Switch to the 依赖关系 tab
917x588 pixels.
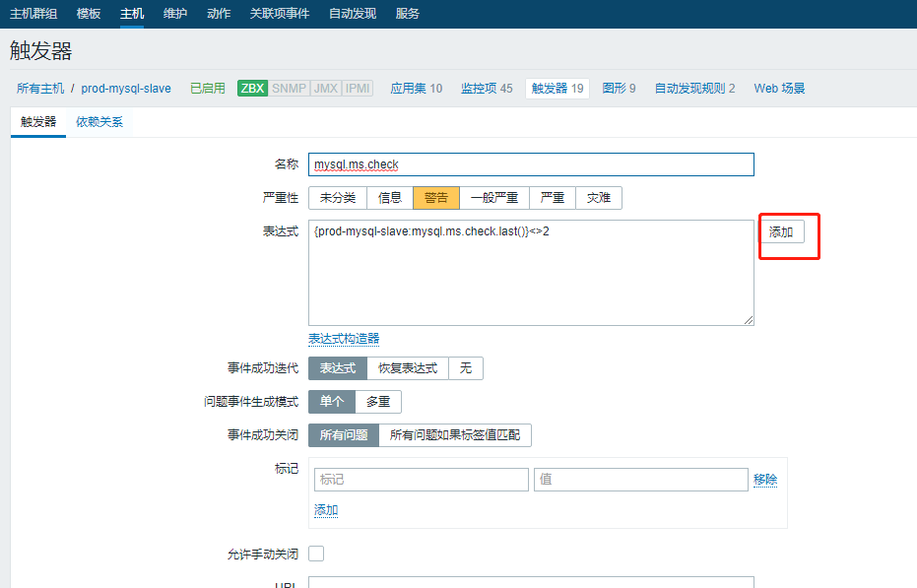[x=99, y=122]
